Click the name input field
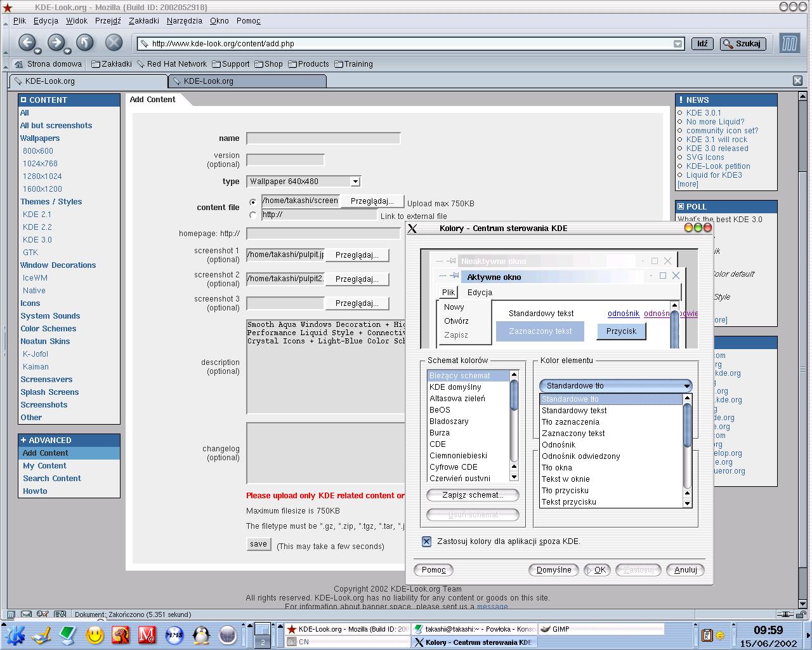The height and width of the screenshot is (650, 812). point(324,138)
